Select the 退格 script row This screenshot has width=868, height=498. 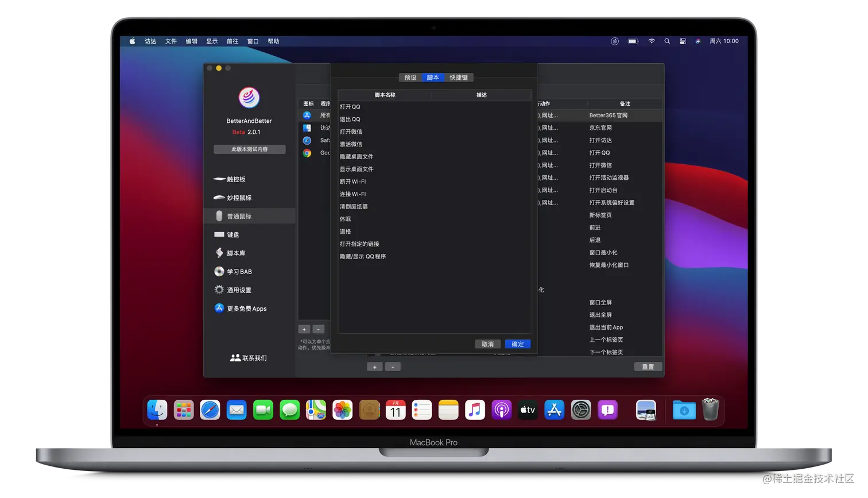[435, 231]
